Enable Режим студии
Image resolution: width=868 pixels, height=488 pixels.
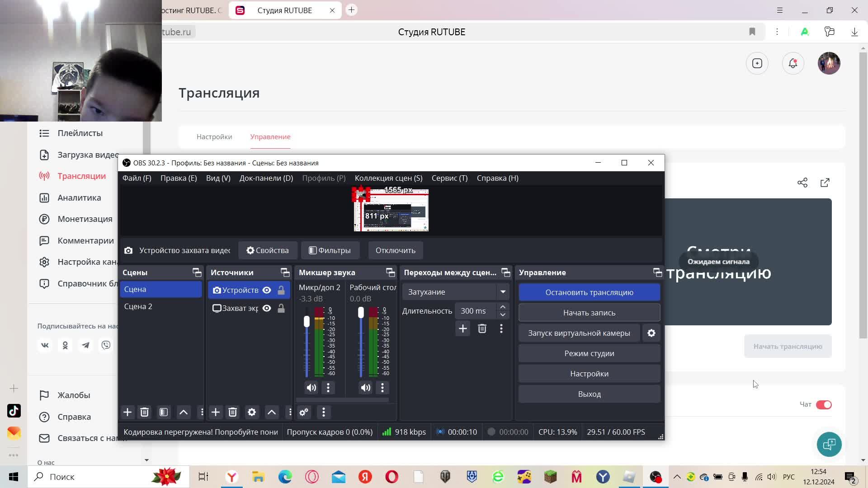click(x=589, y=353)
